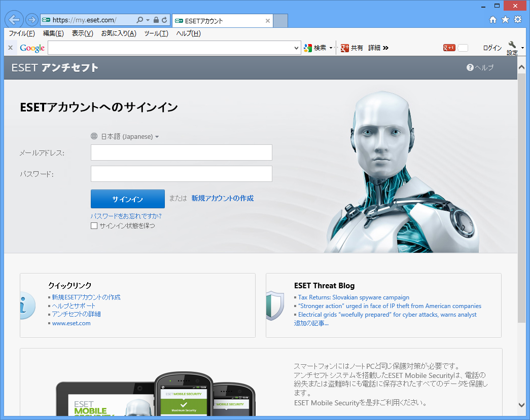Open 新規ESETアカウントの作成 quick link
The image size is (530, 420).
[x=86, y=297]
